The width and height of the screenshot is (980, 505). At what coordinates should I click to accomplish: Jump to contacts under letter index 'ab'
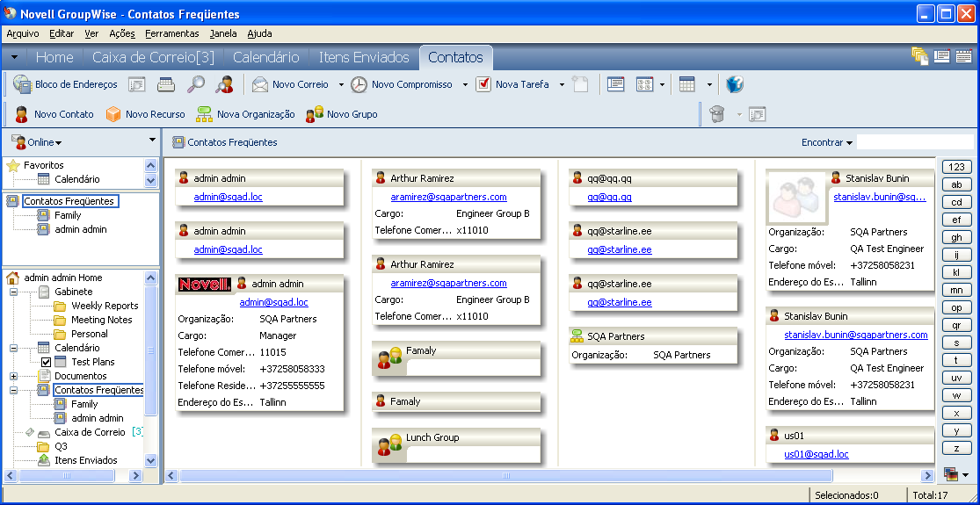click(x=956, y=184)
